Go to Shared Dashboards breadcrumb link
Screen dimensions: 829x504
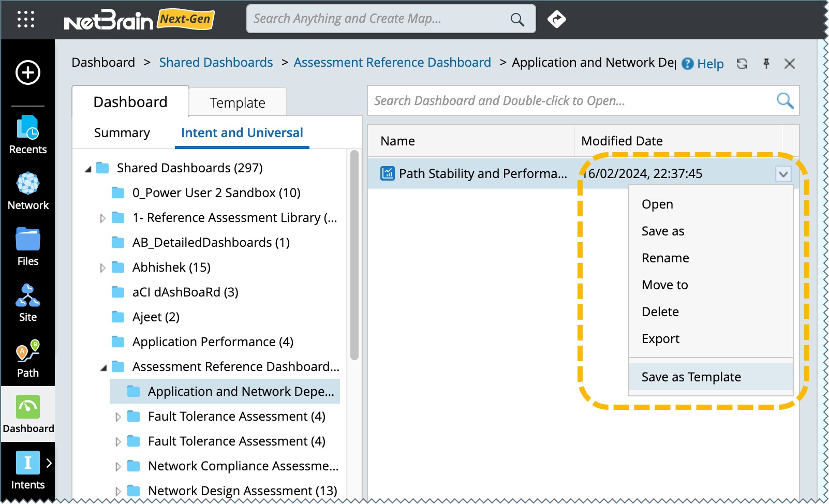pyautogui.click(x=216, y=63)
